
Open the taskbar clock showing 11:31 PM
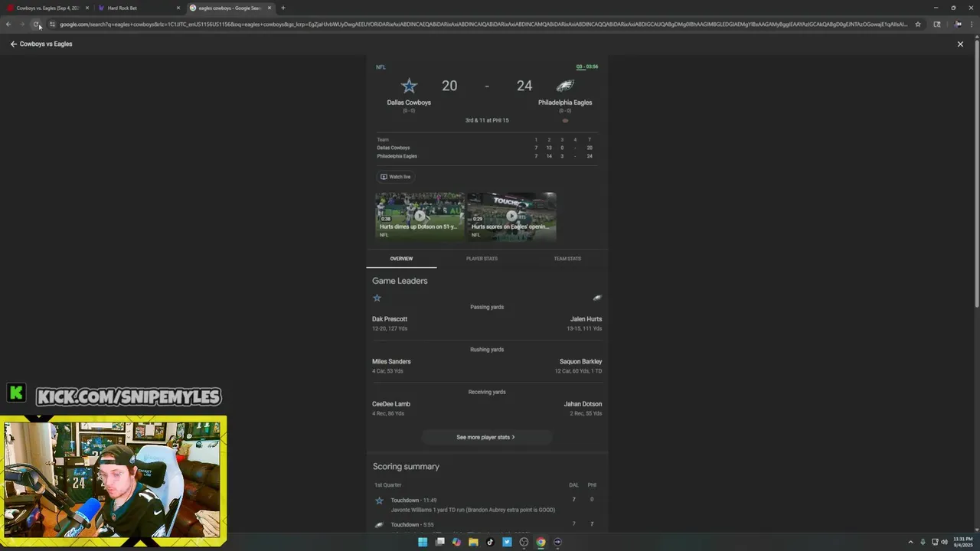click(963, 542)
